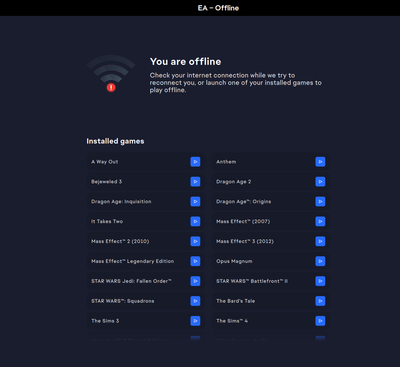
Task: Click the EA - Offline window title
Action: (x=218, y=8)
